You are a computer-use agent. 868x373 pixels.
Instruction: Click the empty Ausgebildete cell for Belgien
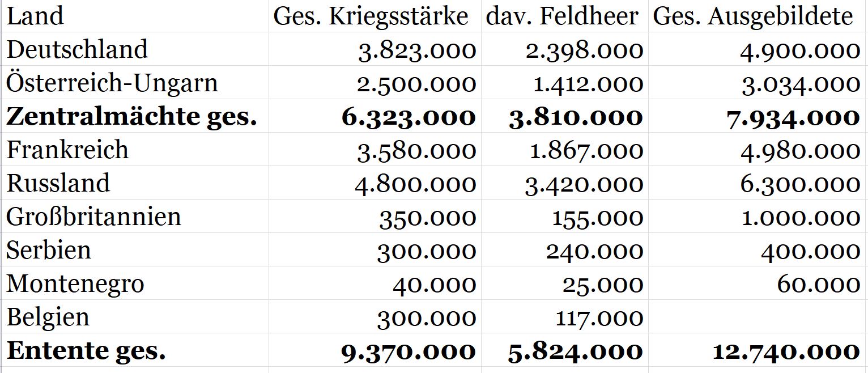click(x=758, y=317)
